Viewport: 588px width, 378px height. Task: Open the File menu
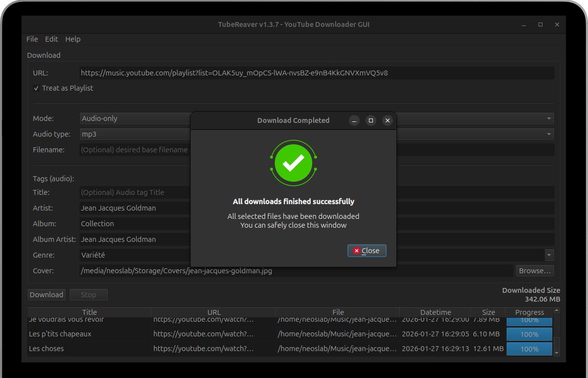[32, 39]
